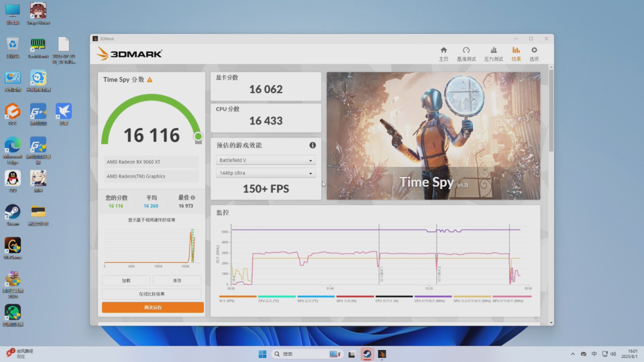Open the recycle bin desktop icon
This screenshot has width=644, height=362.
coord(13,47)
